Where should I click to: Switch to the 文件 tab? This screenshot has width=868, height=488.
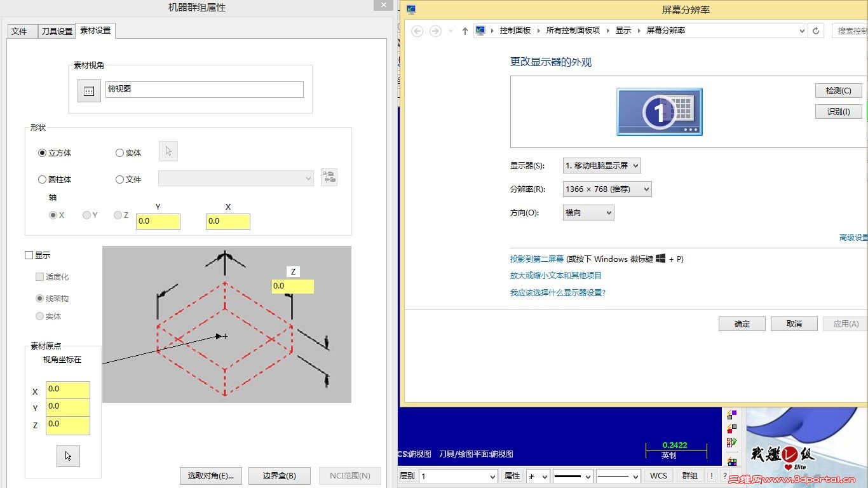[22, 30]
